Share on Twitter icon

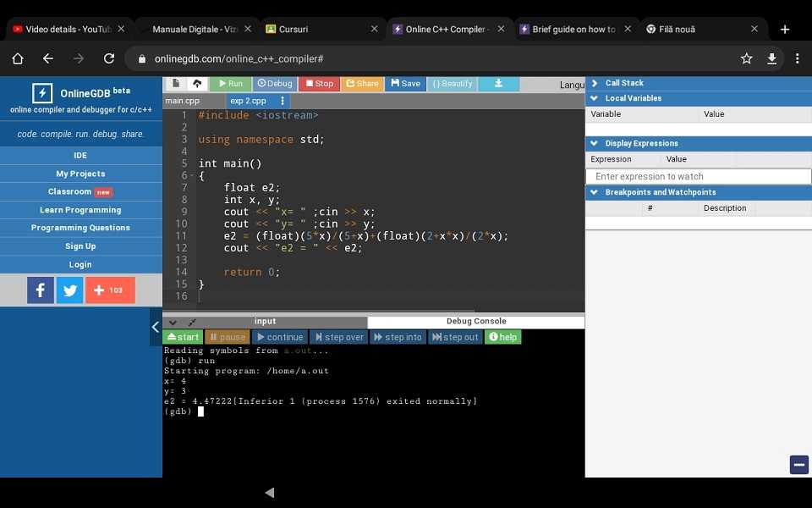69,290
